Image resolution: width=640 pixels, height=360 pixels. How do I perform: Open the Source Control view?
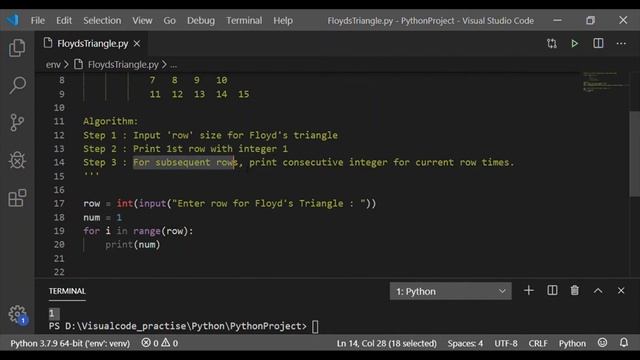(x=17, y=122)
